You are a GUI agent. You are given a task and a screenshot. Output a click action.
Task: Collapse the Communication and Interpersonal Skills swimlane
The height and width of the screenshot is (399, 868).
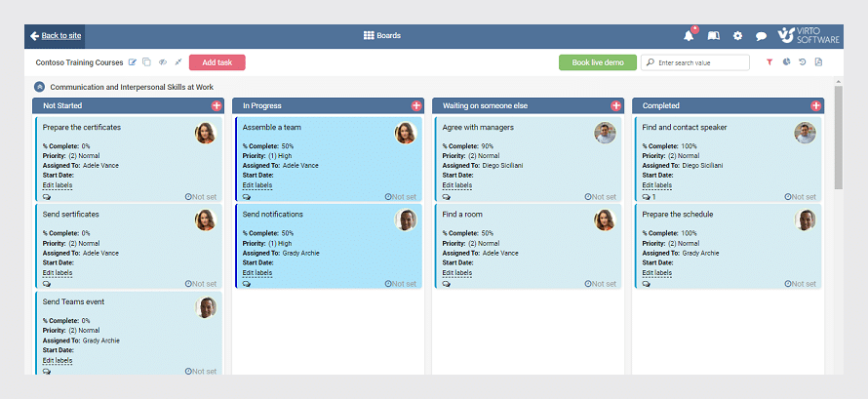[39, 87]
